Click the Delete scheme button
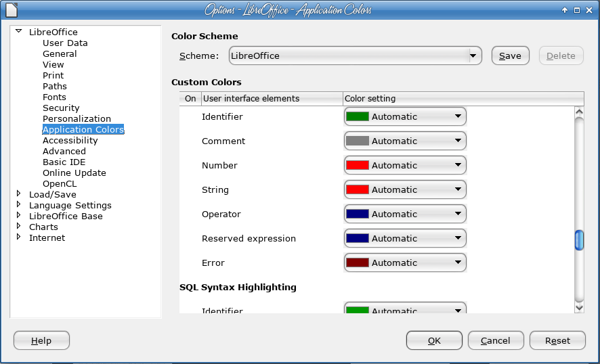Viewport: 600px width, 364px height. (561, 56)
